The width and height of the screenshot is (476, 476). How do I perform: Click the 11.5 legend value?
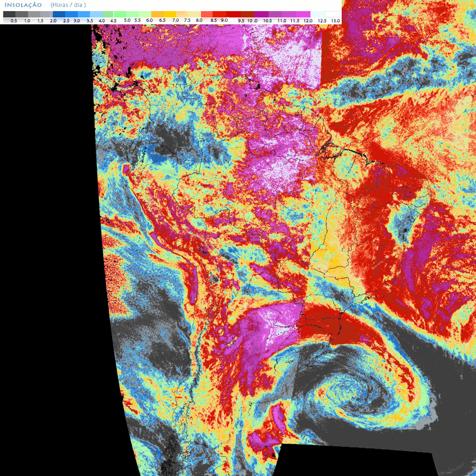click(295, 21)
